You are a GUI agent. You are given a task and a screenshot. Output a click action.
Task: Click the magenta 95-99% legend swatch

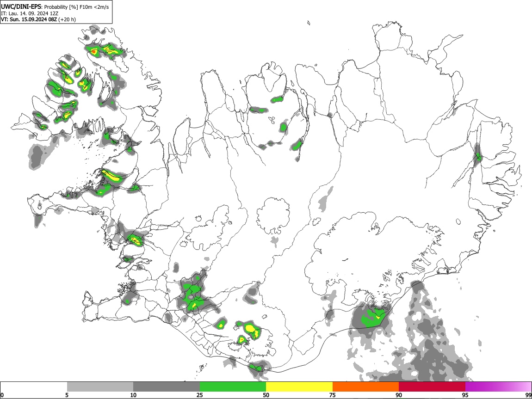click(x=498, y=387)
